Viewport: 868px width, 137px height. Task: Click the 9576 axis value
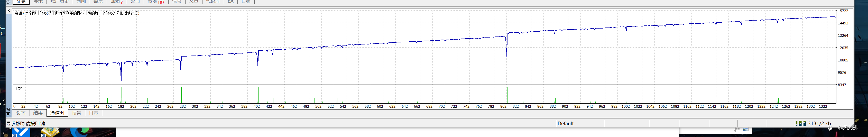tap(842, 72)
